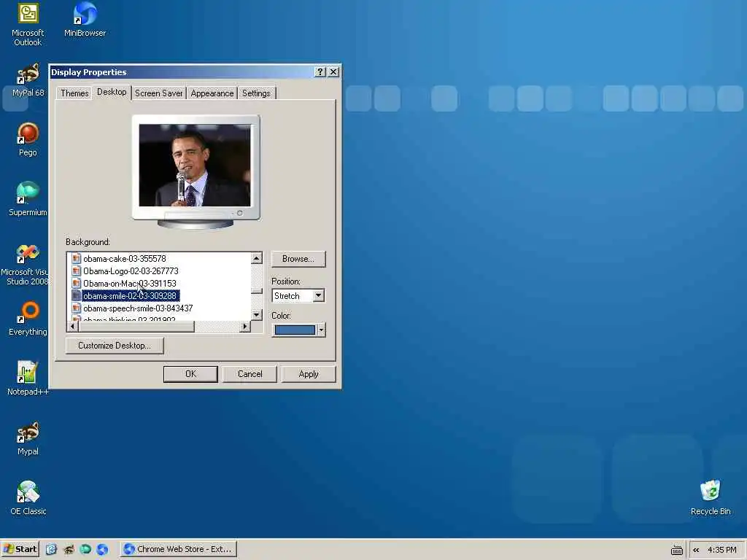Click the Browse... button
The image size is (747, 560).
298,259
